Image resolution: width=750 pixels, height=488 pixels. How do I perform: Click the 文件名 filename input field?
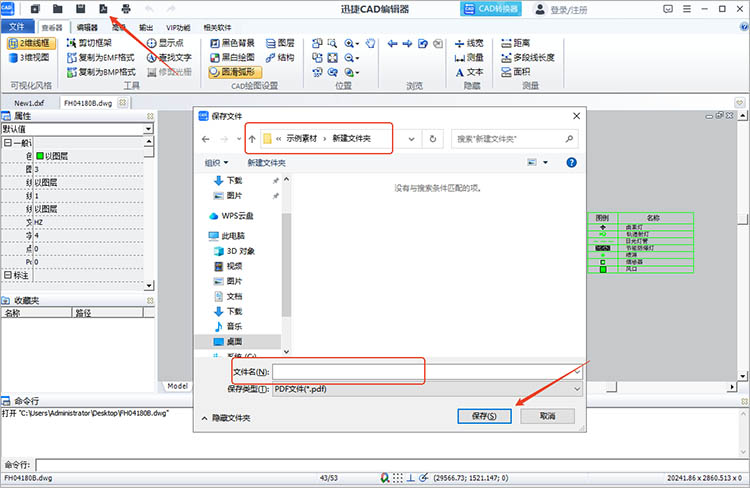tap(427, 372)
